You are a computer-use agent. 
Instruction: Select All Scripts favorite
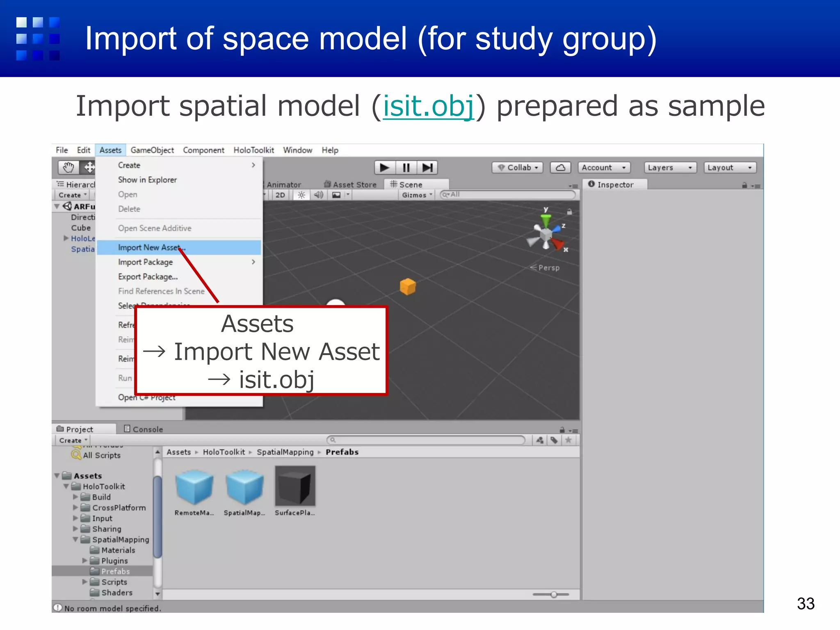click(x=96, y=455)
